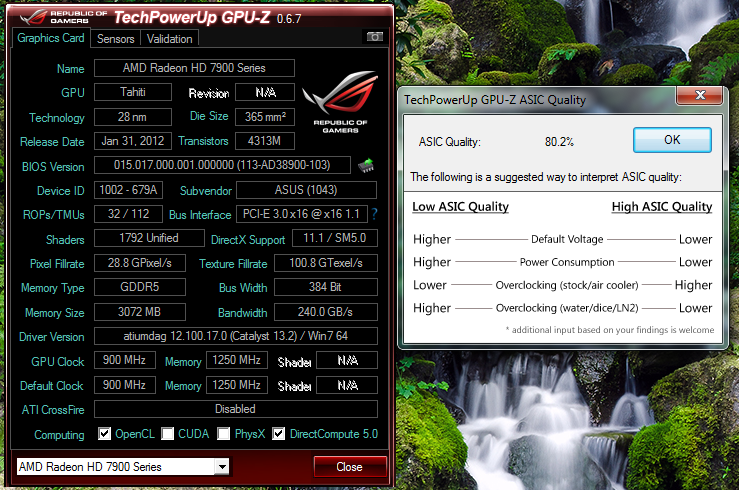
Task: Click the Memory Type value GDDR5
Action: pos(140,287)
